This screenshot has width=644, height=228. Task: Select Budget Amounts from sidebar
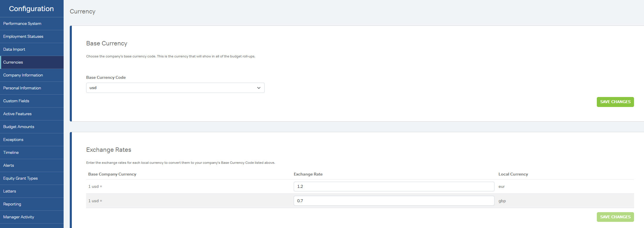coord(19,127)
